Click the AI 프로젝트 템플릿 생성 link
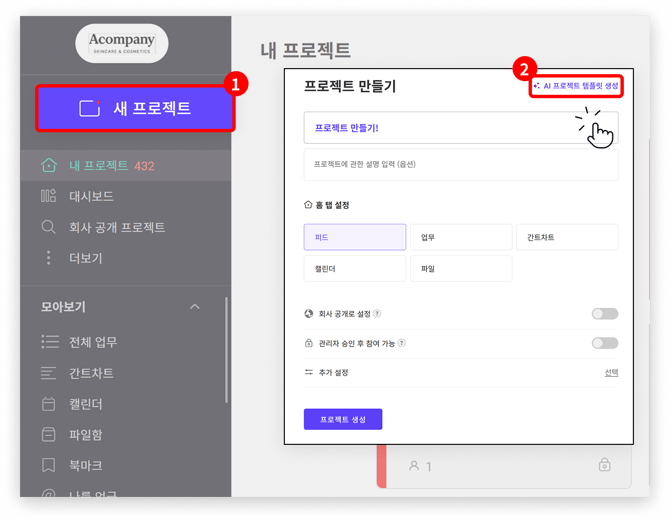The width and height of the screenshot is (670, 521). [576, 87]
